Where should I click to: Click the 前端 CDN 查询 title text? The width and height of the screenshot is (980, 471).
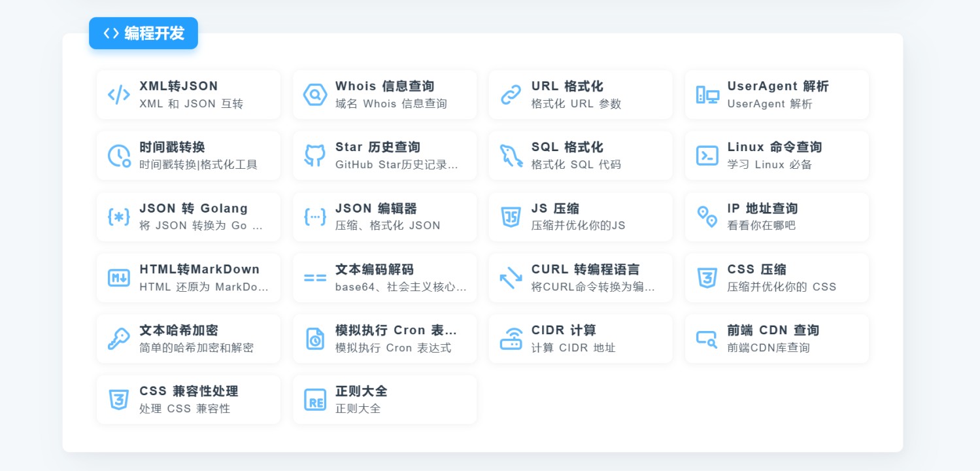tap(773, 330)
